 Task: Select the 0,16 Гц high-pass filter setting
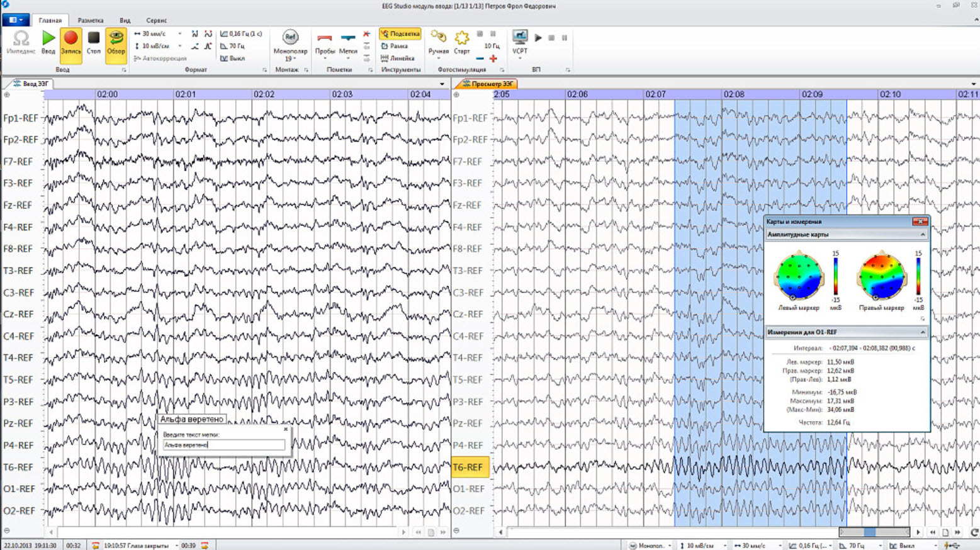click(x=241, y=34)
